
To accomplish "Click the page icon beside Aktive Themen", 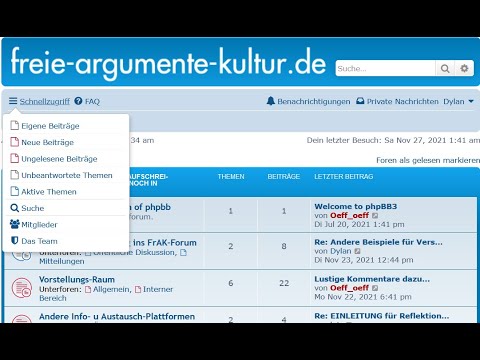I will tap(14, 191).
